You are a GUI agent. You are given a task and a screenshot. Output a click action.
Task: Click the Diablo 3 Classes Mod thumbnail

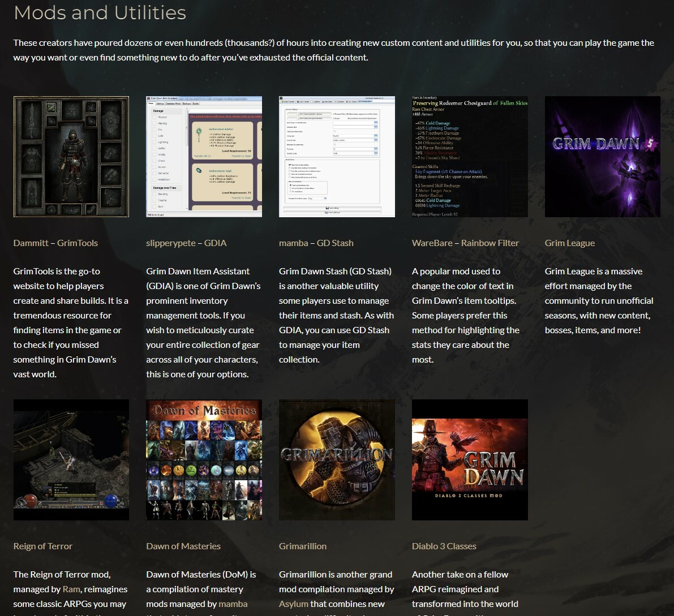469,460
